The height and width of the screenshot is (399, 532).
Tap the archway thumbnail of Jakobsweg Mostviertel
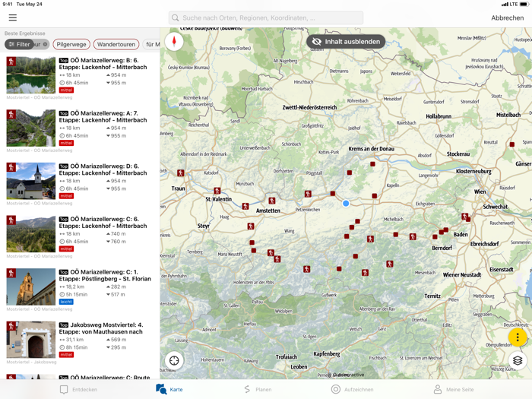(31, 340)
